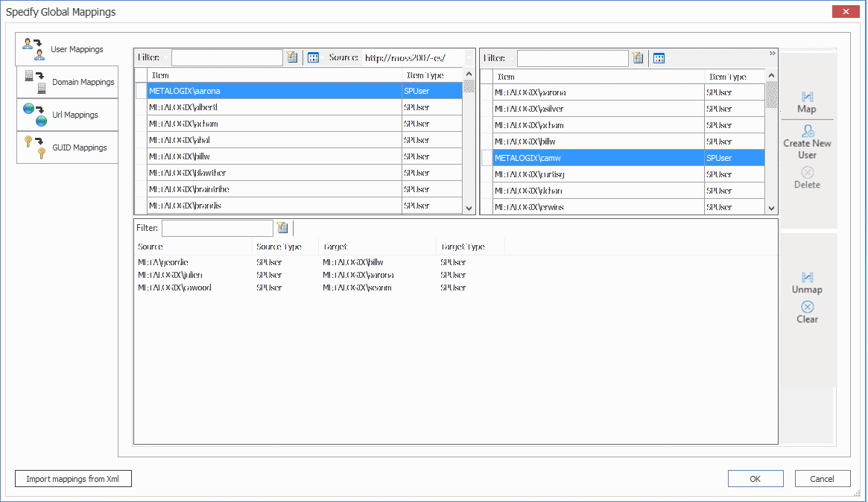Click the filter funnel icon above mappings list
This screenshot has width=868, height=502.
click(282, 228)
